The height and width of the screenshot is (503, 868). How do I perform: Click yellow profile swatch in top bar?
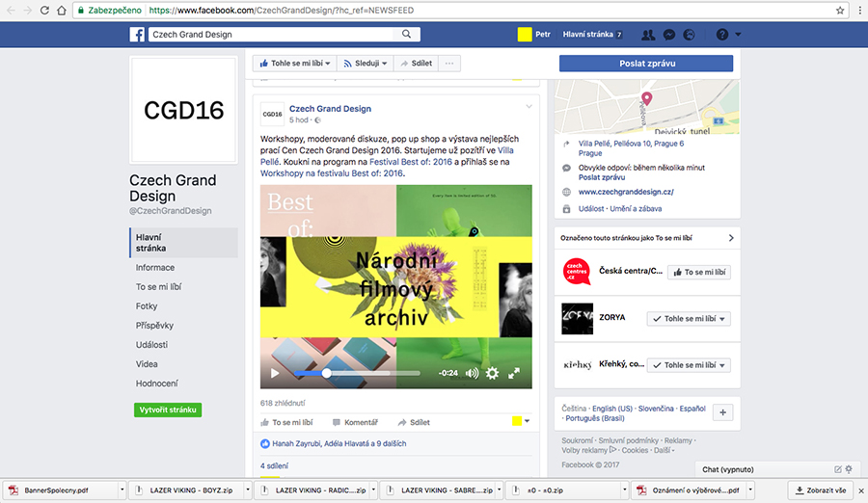click(x=525, y=35)
